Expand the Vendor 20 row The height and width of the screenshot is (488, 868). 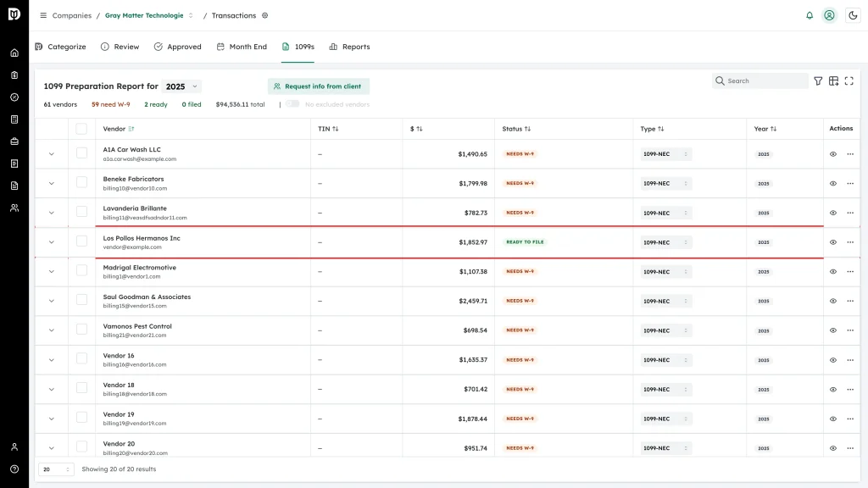click(x=52, y=448)
